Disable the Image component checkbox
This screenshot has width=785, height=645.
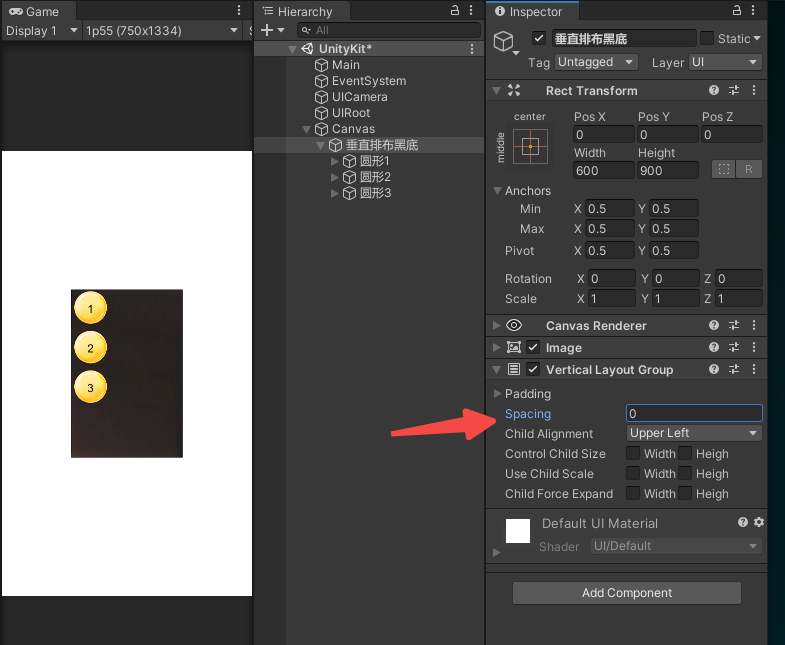533,347
